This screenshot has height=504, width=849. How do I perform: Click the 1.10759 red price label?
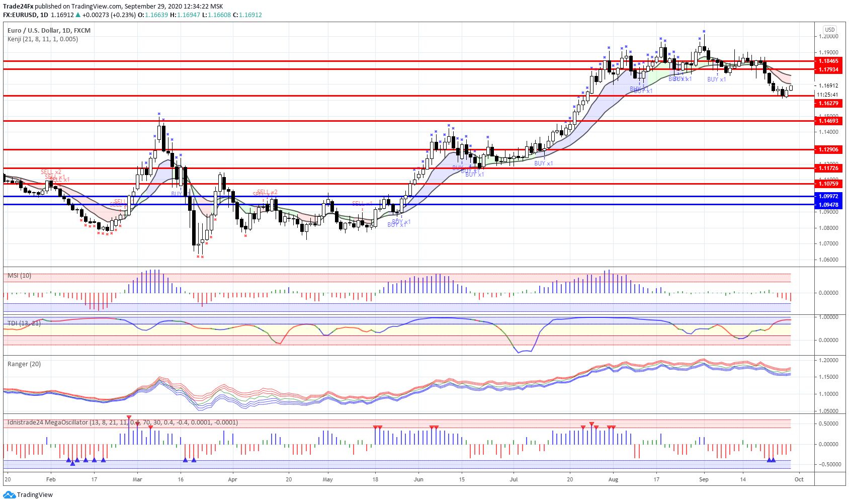829,184
